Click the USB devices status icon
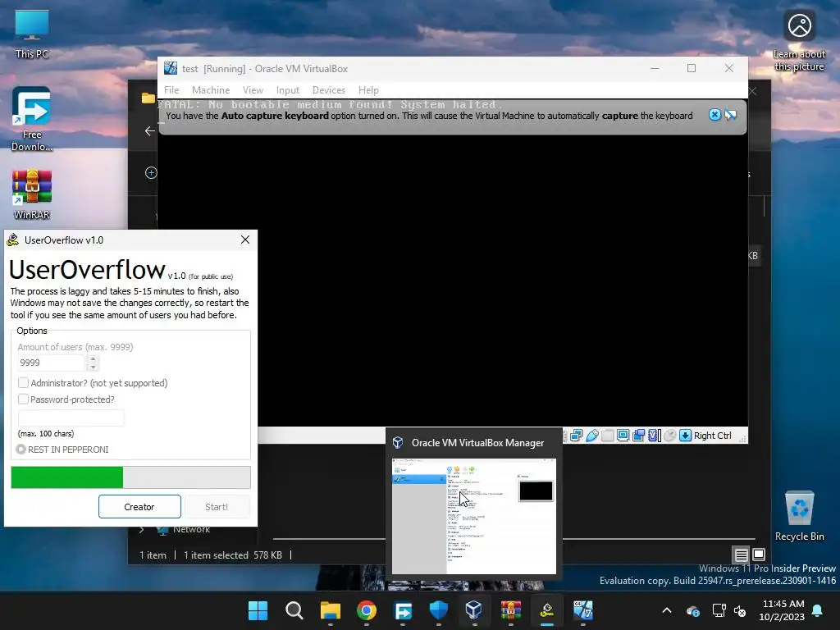This screenshot has width=840, height=630. (x=592, y=435)
